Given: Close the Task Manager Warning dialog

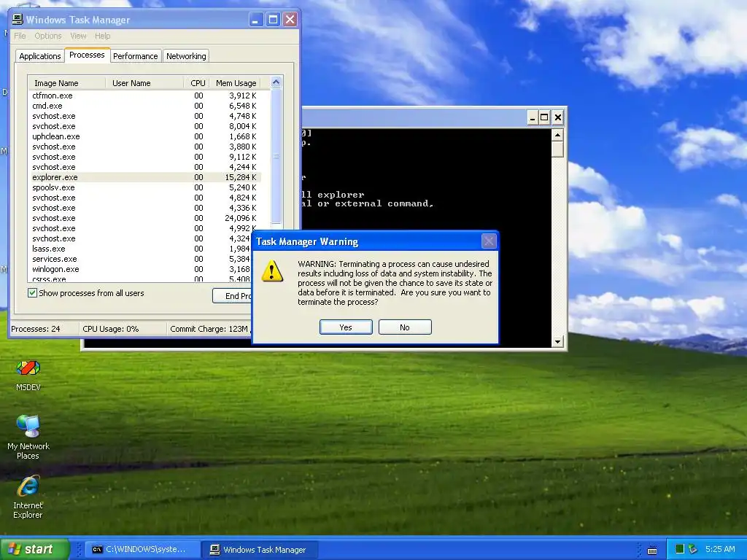Looking at the screenshot, I should click(x=489, y=241).
